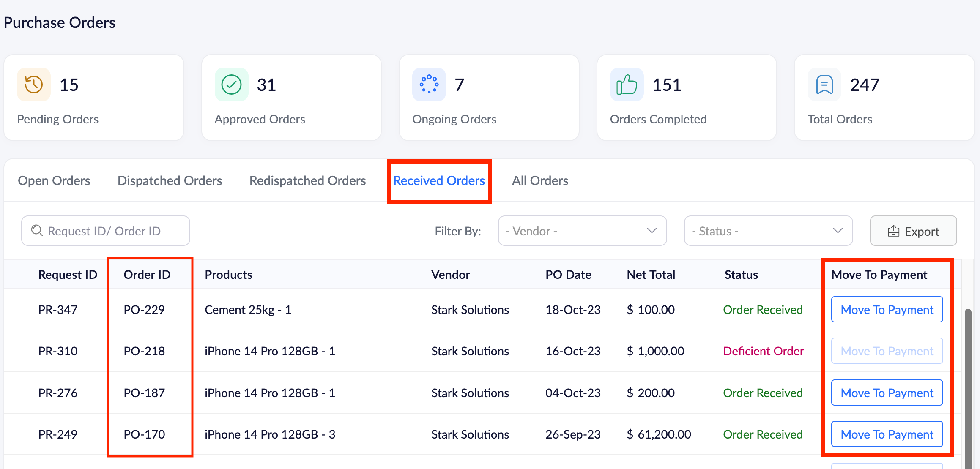Open the Redispatched Orders tab

[307, 180]
